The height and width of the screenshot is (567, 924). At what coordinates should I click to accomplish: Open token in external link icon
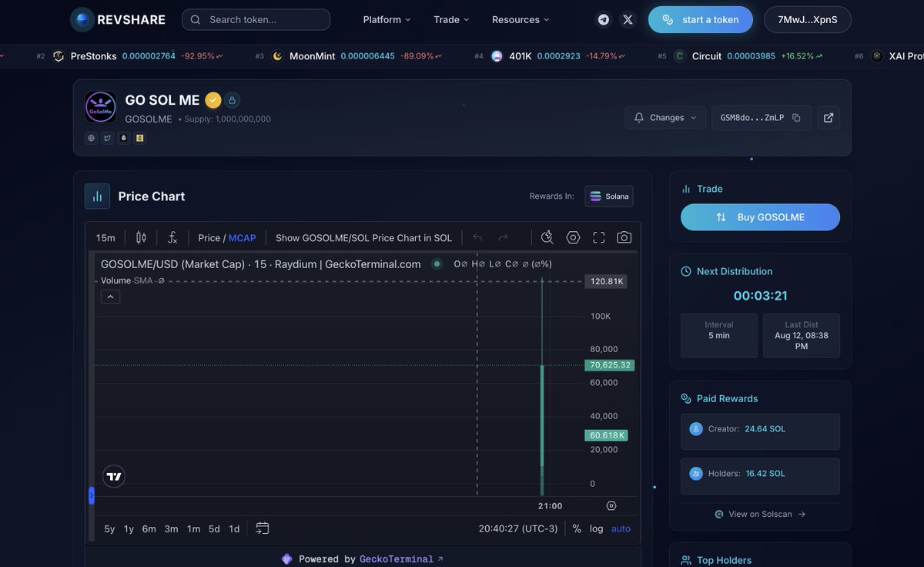click(x=829, y=118)
